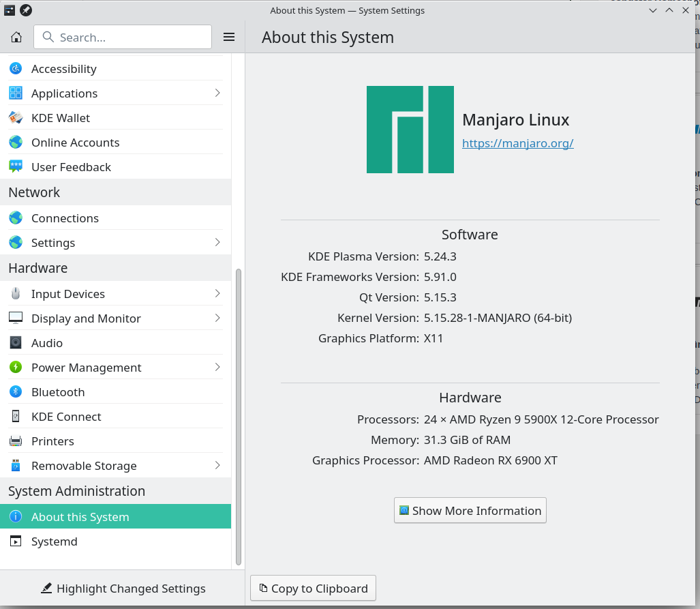The width and height of the screenshot is (700, 609).
Task: Select Online Accounts in sidebar
Action: pos(116,142)
